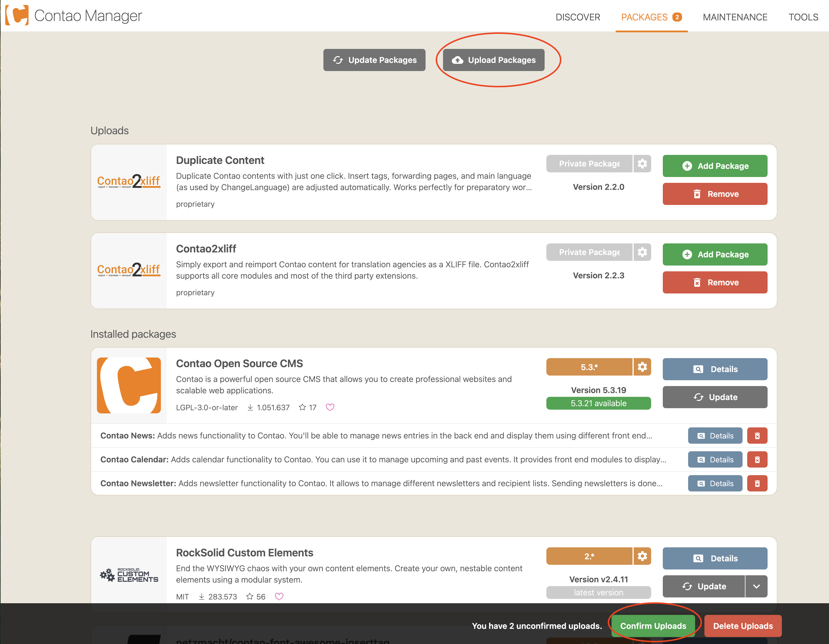The image size is (829, 644).
Task: Click the Upload Packages button
Action: 493,60
